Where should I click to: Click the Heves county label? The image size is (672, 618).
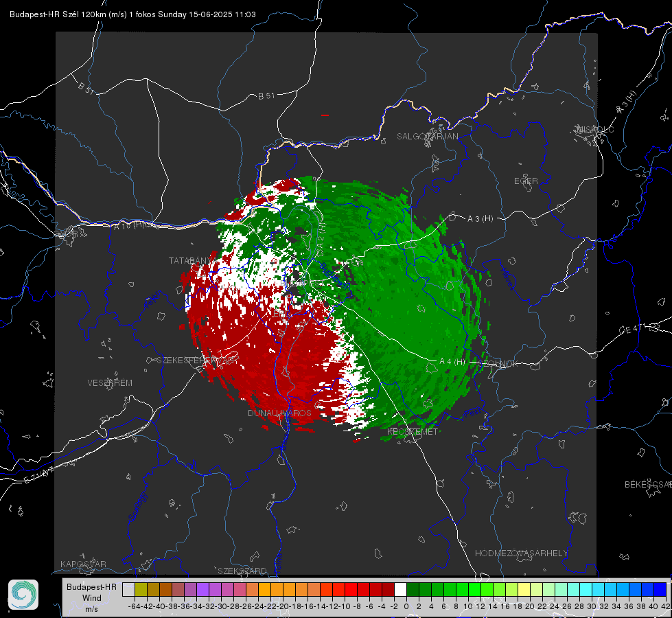(x=507, y=279)
